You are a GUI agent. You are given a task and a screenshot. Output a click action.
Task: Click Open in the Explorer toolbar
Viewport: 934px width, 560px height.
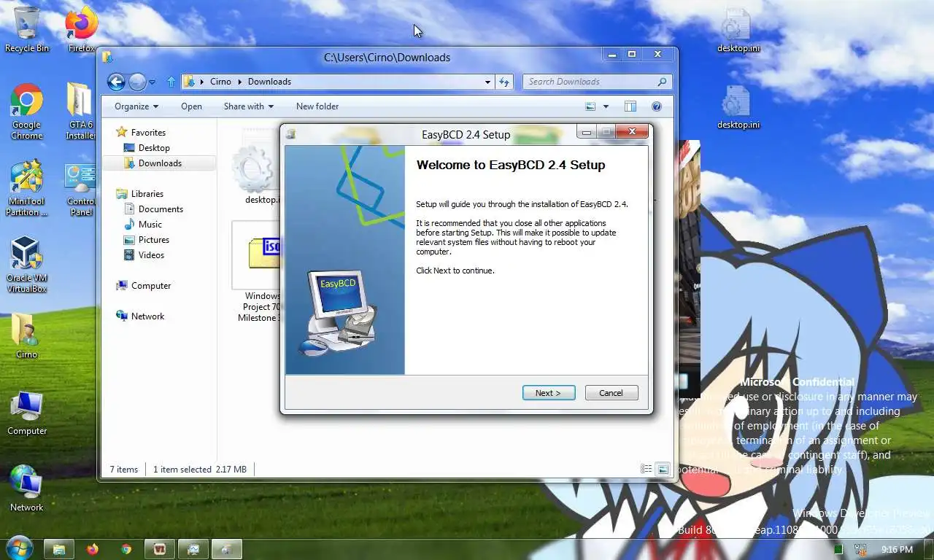(191, 106)
